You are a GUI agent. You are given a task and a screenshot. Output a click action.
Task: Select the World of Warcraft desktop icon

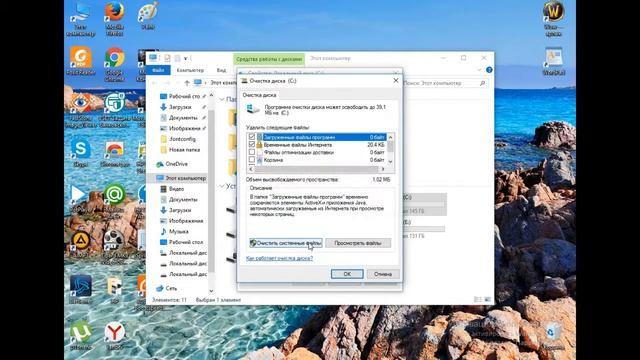pyautogui.click(x=553, y=18)
